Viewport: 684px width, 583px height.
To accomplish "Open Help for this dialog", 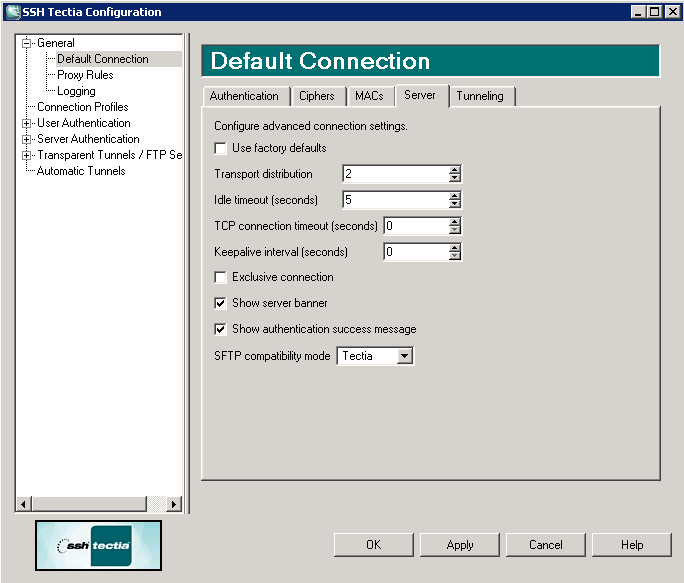I will coord(632,545).
